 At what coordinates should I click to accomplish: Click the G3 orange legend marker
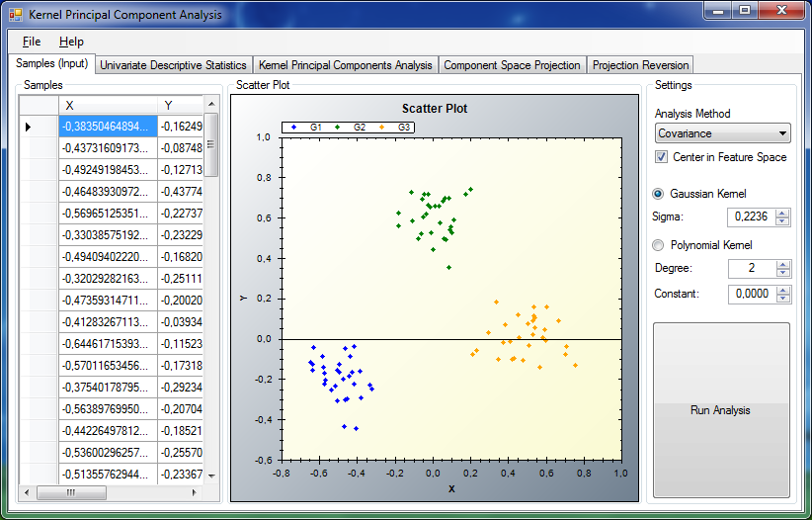[x=382, y=128]
